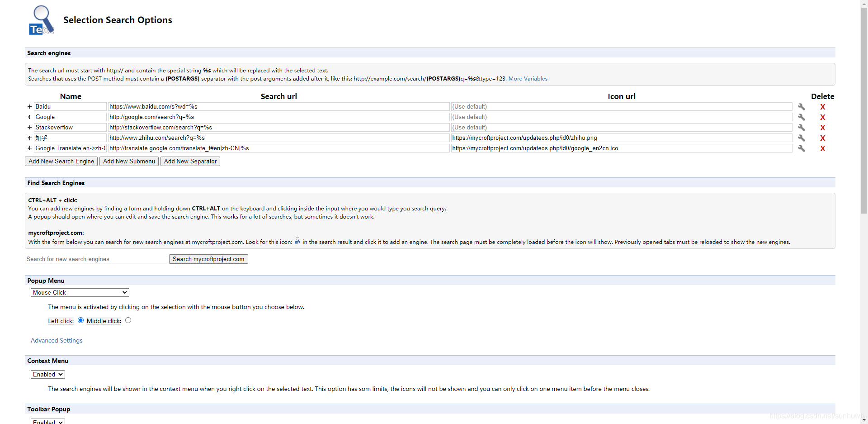This screenshot has width=868, height=424.
Task: Click move handle of Stackoverflow row
Action: [29, 128]
